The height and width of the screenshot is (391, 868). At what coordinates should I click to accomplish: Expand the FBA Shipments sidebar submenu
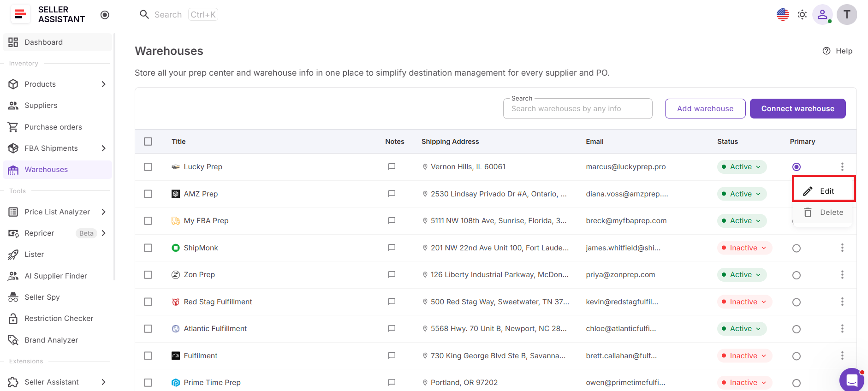tap(104, 148)
